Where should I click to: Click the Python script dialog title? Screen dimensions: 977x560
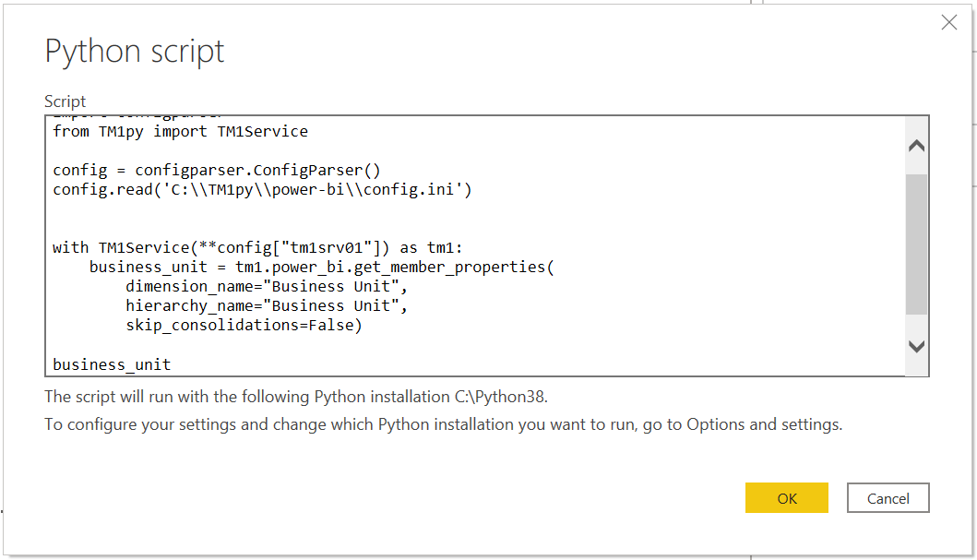(x=134, y=52)
